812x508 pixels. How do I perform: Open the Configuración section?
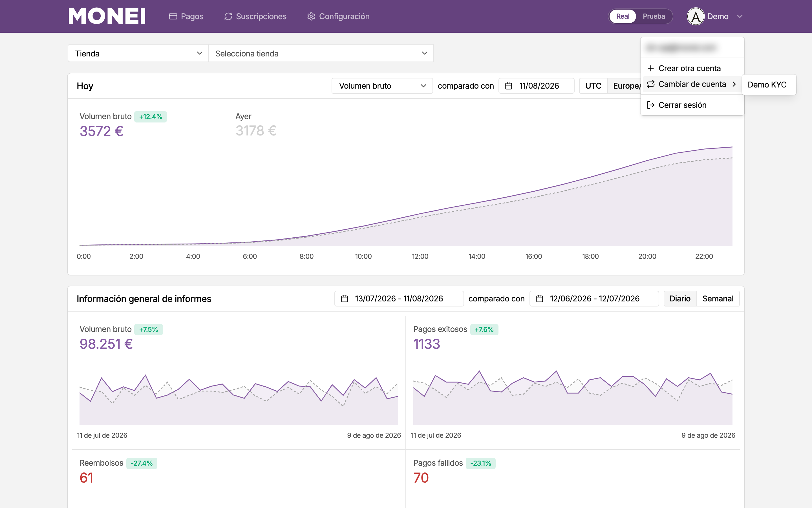338,16
